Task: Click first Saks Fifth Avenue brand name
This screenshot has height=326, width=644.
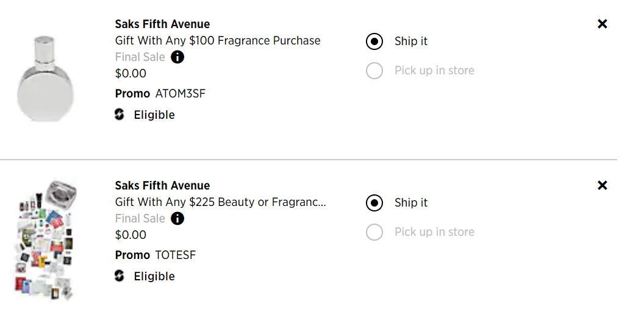Action: tap(162, 24)
